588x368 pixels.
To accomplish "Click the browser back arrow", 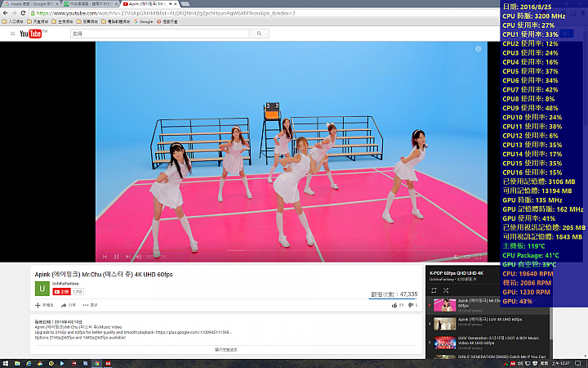I will click(x=5, y=13).
